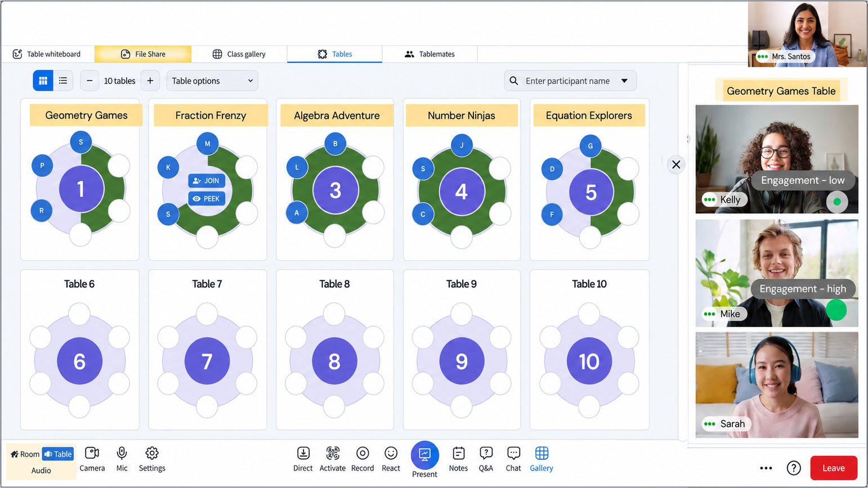This screenshot has height=488, width=868.
Task: Open the React emoji icon
Action: point(391,453)
